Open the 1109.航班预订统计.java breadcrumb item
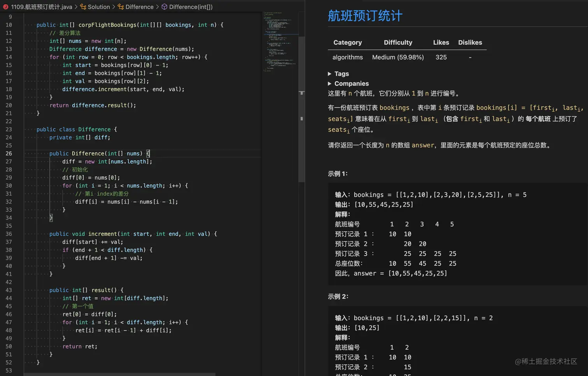 pos(42,7)
